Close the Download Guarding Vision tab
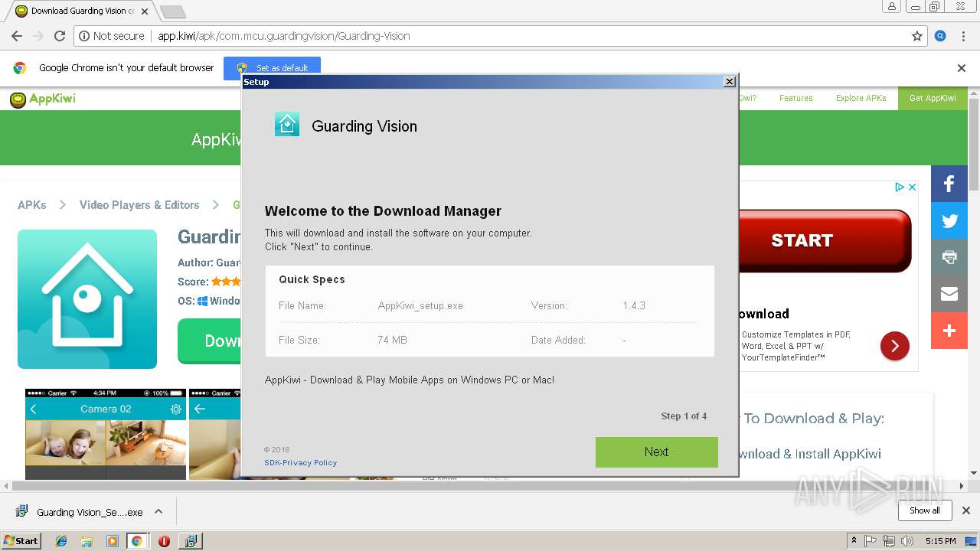980x551 pixels. tap(145, 11)
